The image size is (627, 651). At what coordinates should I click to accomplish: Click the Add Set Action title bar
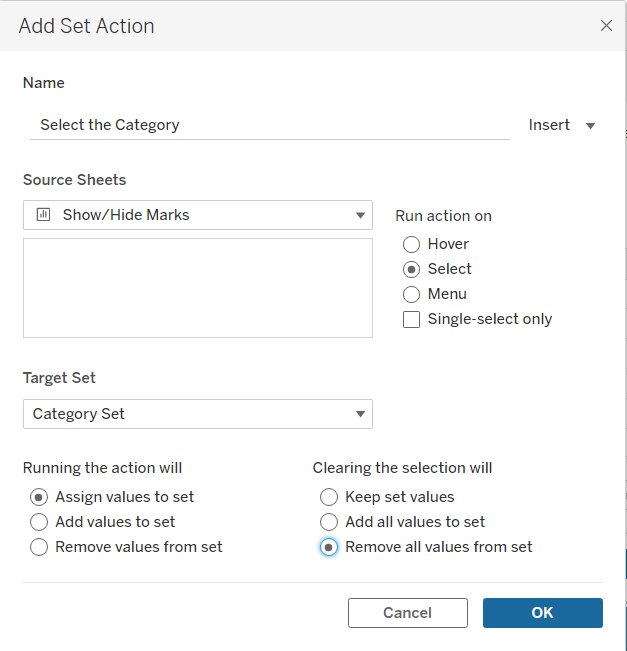coord(300,26)
